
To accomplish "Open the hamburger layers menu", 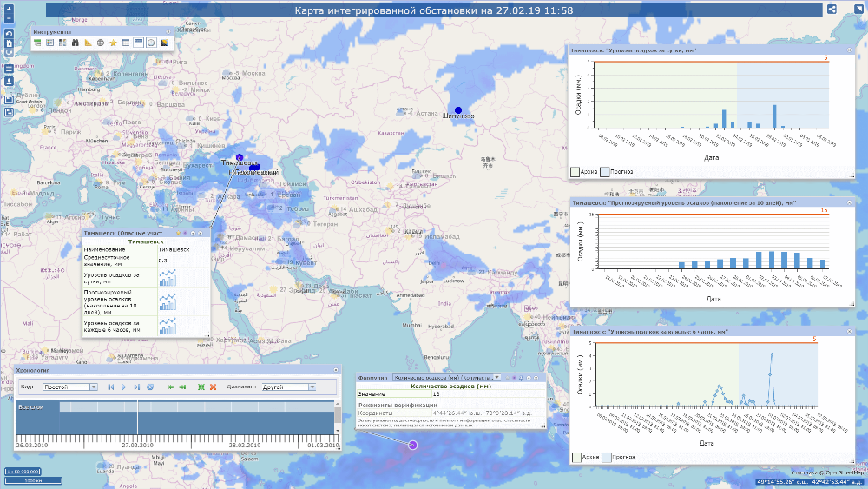I will [9, 69].
